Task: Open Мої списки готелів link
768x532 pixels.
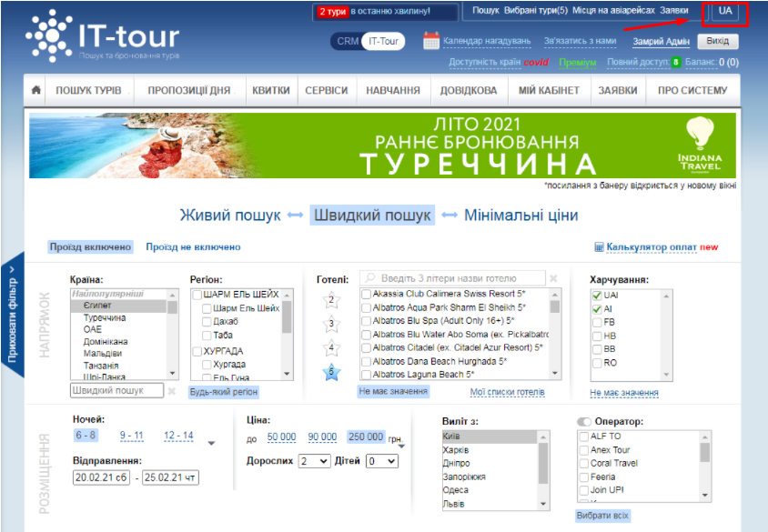Action: (508, 392)
